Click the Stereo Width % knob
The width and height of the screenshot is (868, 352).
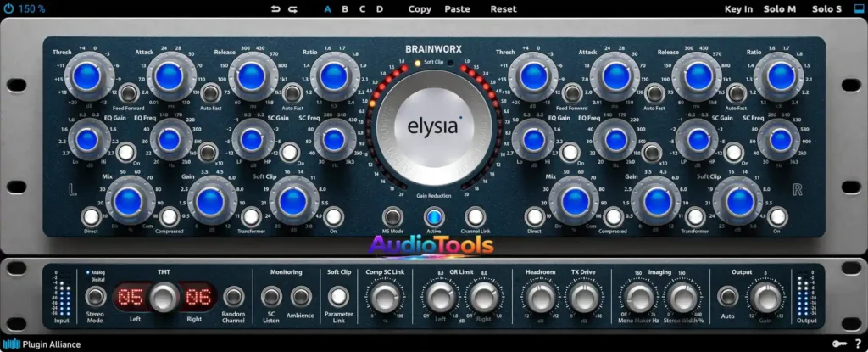tap(683, 298)
